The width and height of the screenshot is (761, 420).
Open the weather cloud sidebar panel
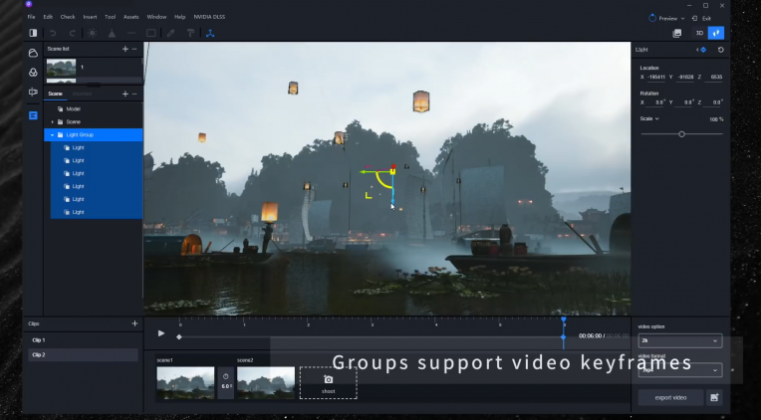33,53
